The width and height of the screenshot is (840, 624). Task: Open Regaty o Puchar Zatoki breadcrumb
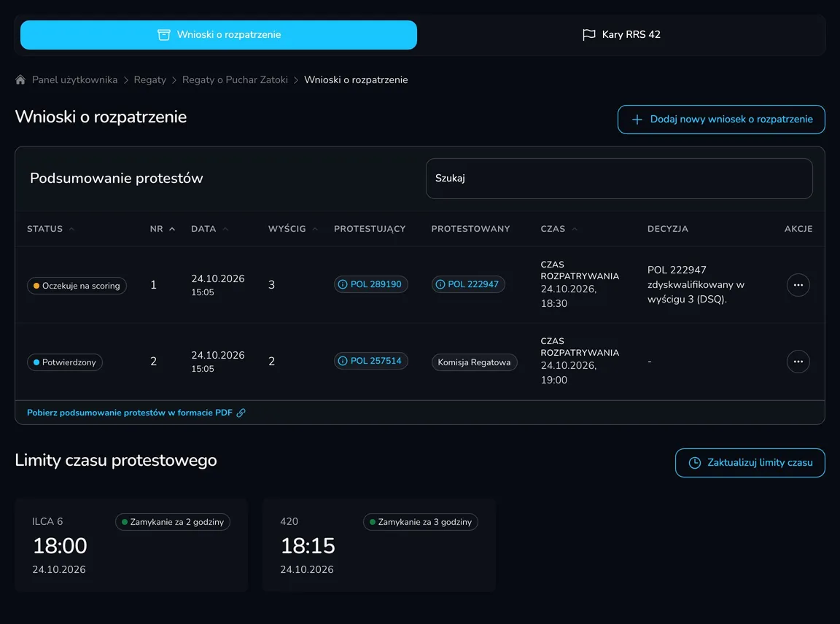[235, 79]
